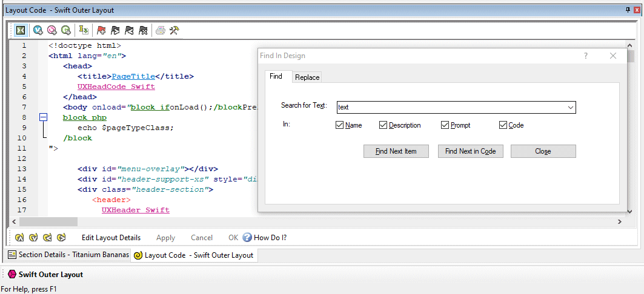Click the block_php text on line 8
This screenshot has width=644, height=294.
[85, 118]
